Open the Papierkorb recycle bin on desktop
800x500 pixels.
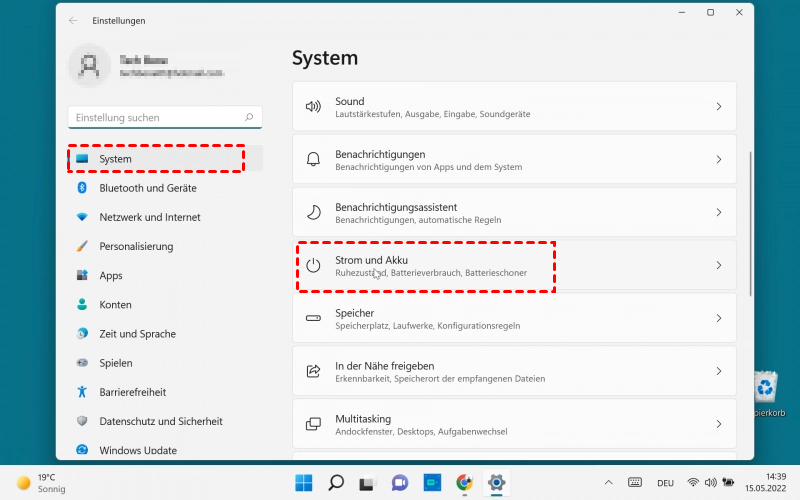768,393
